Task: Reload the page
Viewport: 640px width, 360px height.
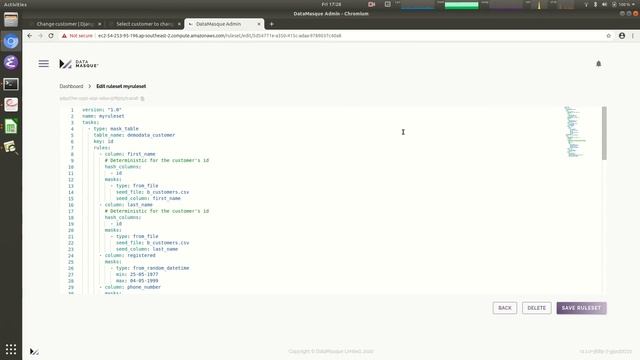Action: click(51, 36)
